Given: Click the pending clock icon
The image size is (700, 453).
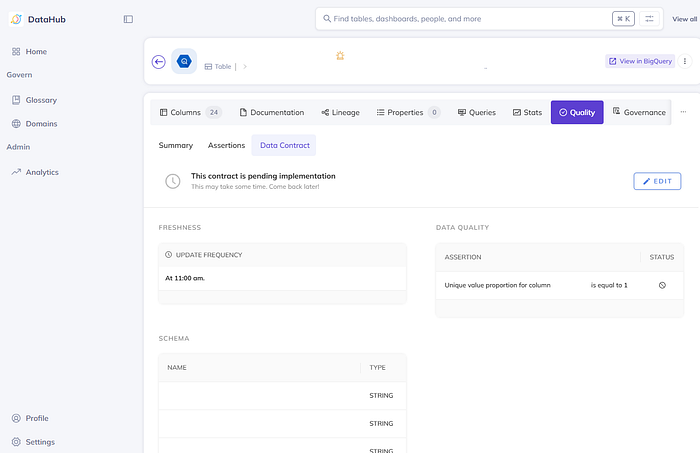Looking at the screenshot, I should (173, 181).
